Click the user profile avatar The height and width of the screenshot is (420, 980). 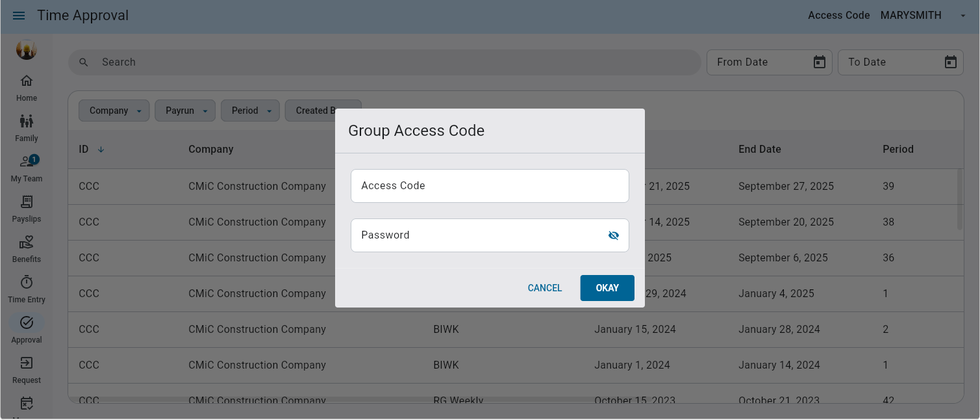[27, 50]
